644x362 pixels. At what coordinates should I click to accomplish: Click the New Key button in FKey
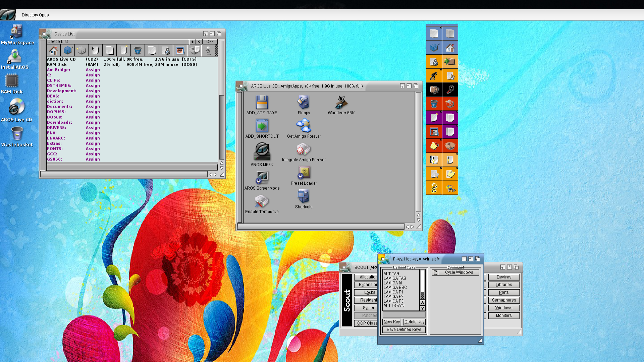click(392, 322)
